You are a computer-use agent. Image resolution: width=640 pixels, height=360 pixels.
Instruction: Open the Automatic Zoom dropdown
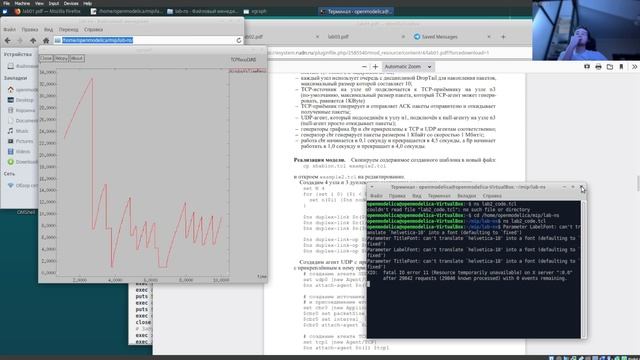(408, 67)
